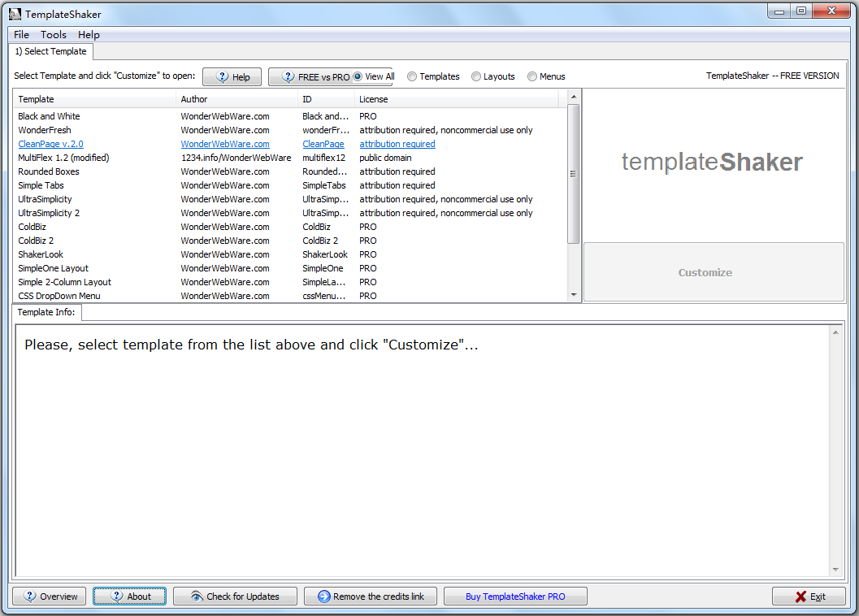
Task: Click the About button's question icon
Action: (x=117, y=596)
